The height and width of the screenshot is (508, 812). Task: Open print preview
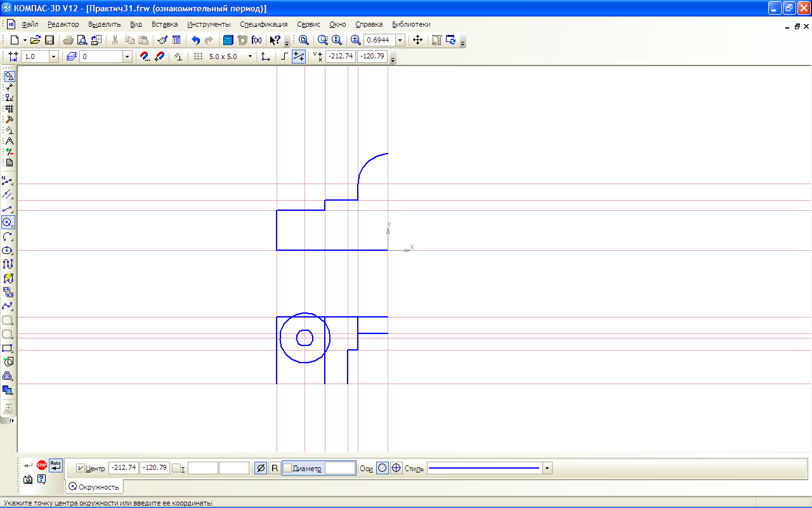click(x=82, y=40)
